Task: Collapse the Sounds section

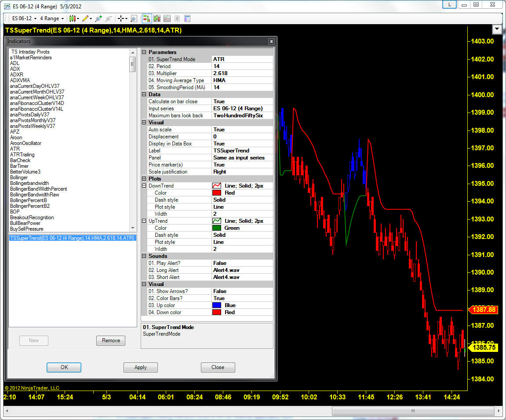Action: 144,256
